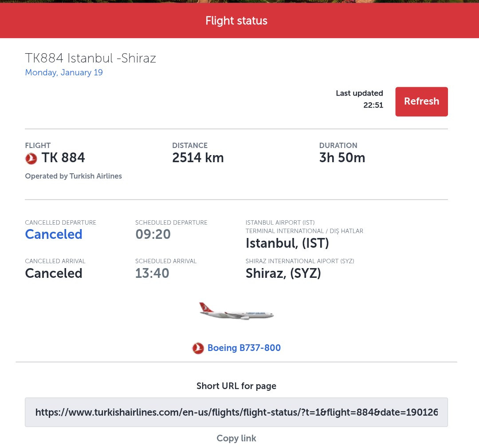479x448 pixels.
Task: Click the Refresh button
Action: 421,101
